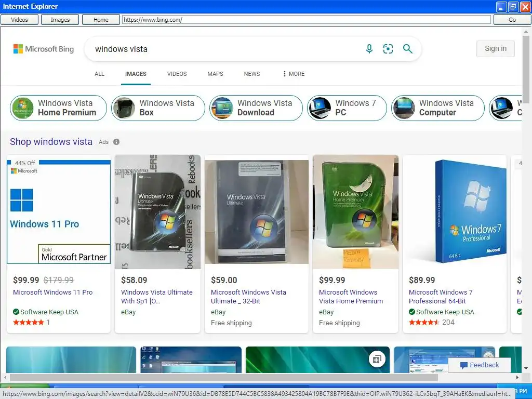
Task: Open the green aurora wallpaper image result
Action: pyautogui.click(x=317, y=360)
